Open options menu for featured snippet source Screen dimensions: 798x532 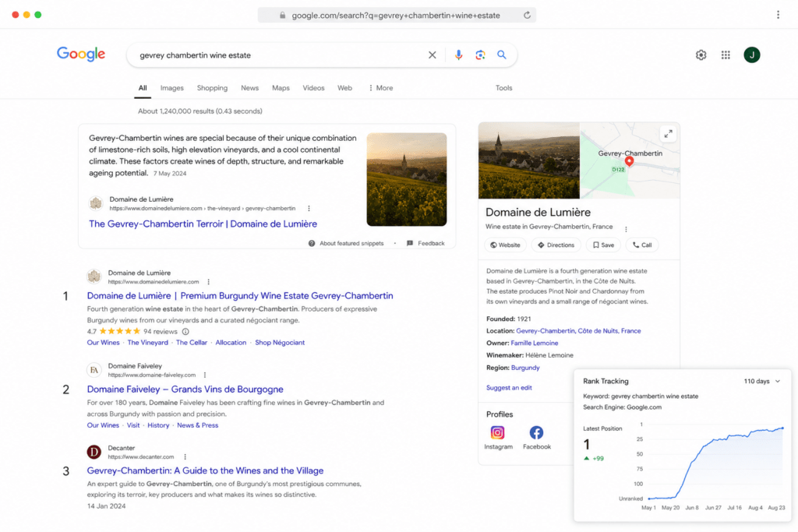click(x=309, y=209)
